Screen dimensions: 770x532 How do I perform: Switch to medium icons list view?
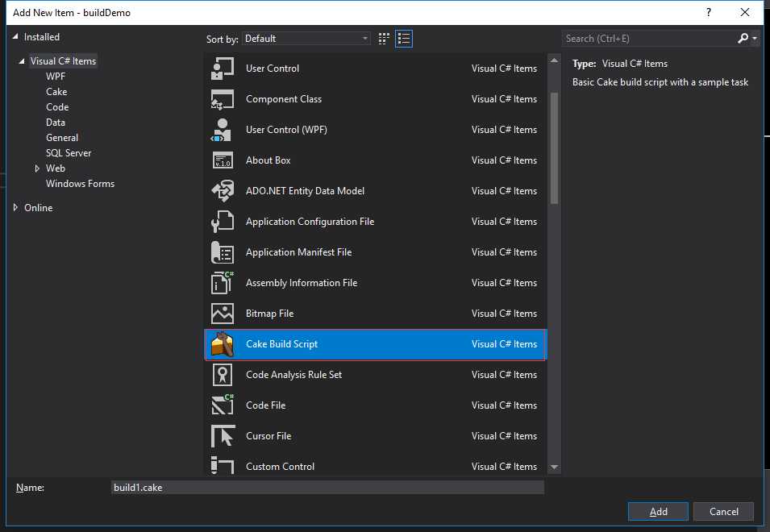pyautogui.click(x=404, y=39)
